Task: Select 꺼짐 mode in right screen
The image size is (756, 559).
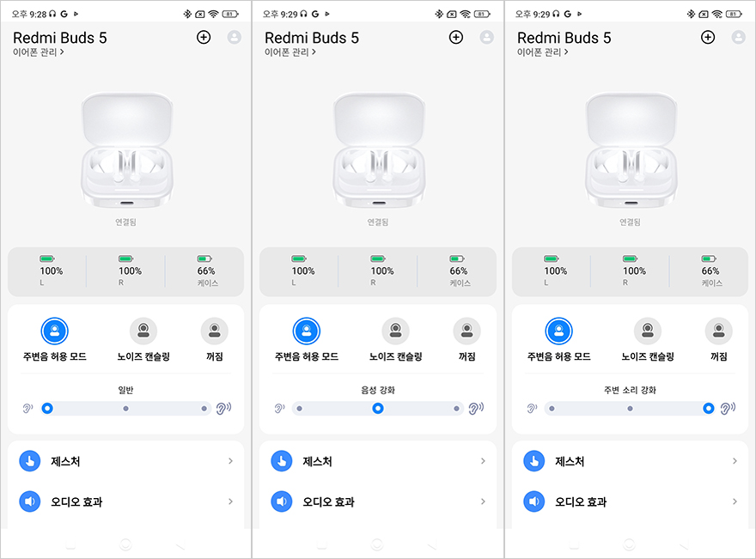Action: [x=719, y=331]
